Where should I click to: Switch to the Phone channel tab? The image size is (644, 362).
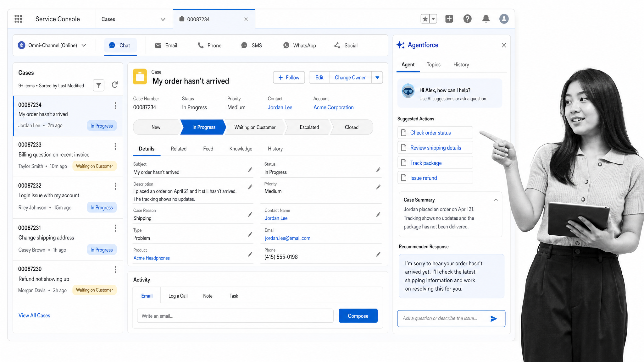tap(209, 46)
